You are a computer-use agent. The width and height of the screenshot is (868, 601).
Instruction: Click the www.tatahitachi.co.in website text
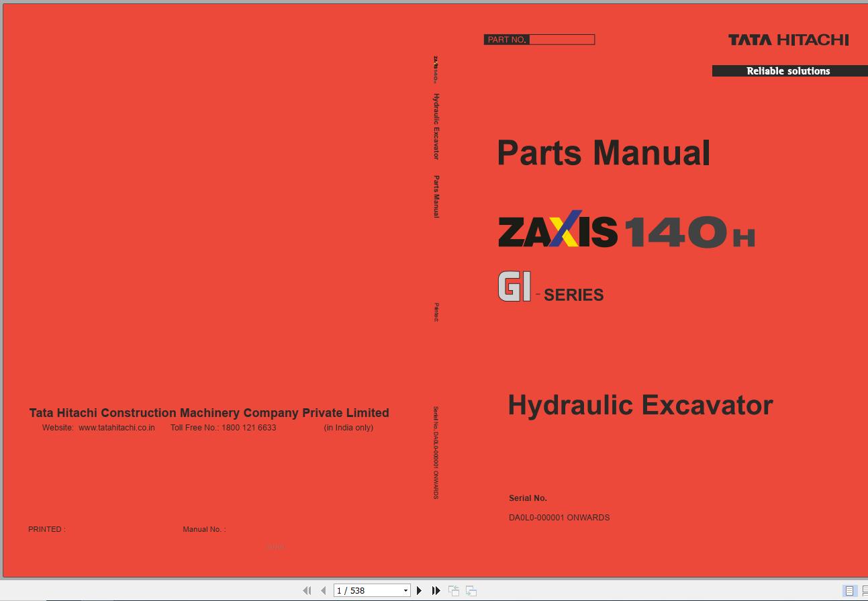[x=117, y=428]
